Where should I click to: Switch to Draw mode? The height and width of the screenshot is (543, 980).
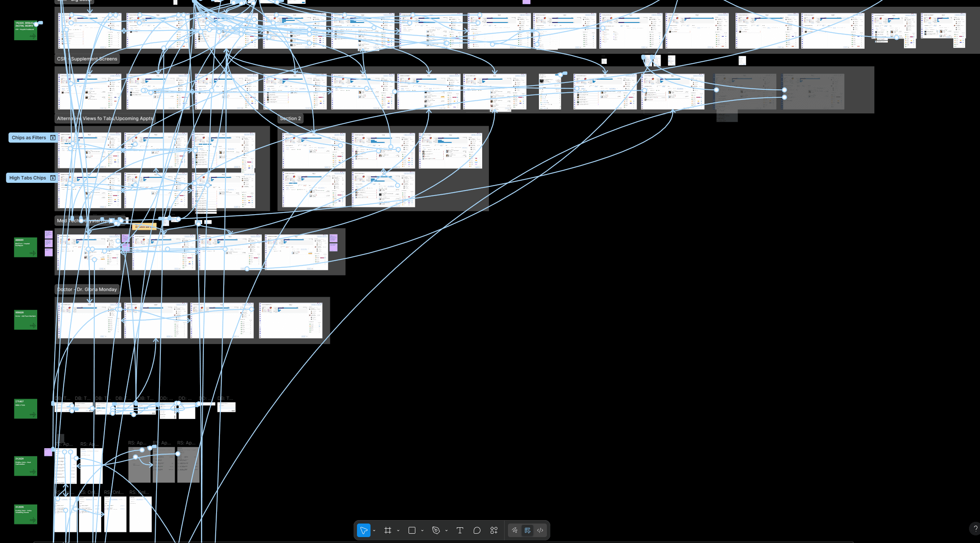point(515,530)
